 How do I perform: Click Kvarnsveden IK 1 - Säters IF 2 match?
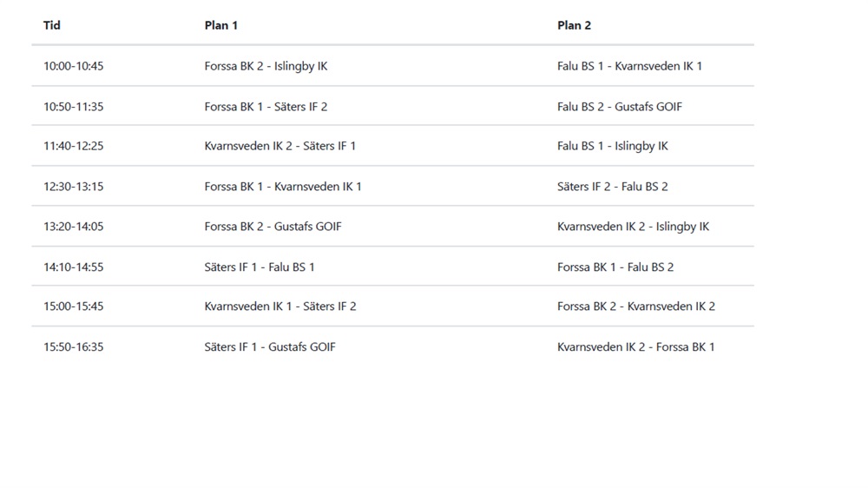[x=280, y=306]
